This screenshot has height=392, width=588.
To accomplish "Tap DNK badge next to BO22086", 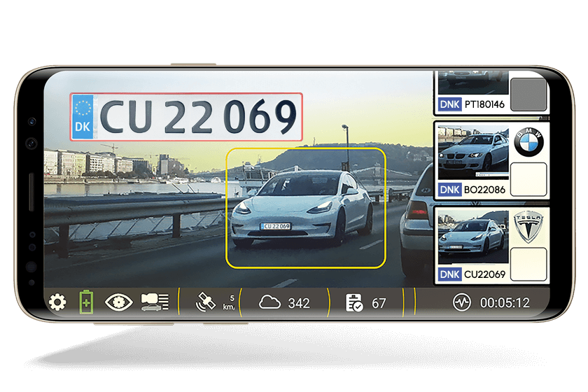I will [x=449, y=190].
